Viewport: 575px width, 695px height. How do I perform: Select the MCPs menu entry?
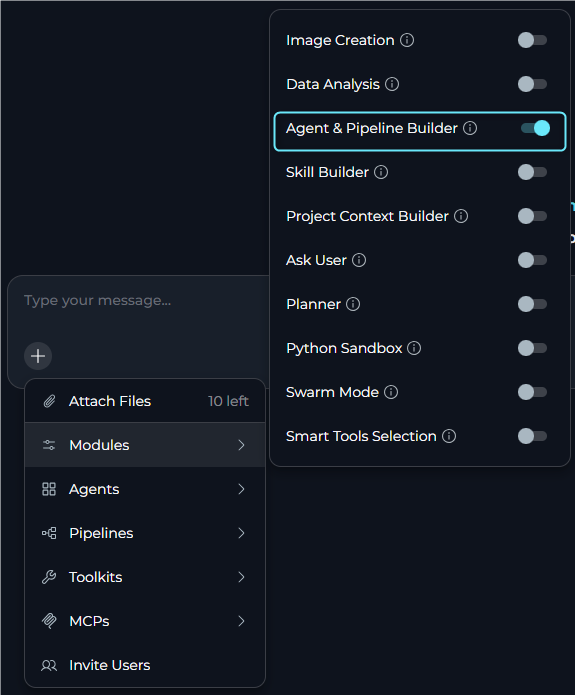click(145, 621)
